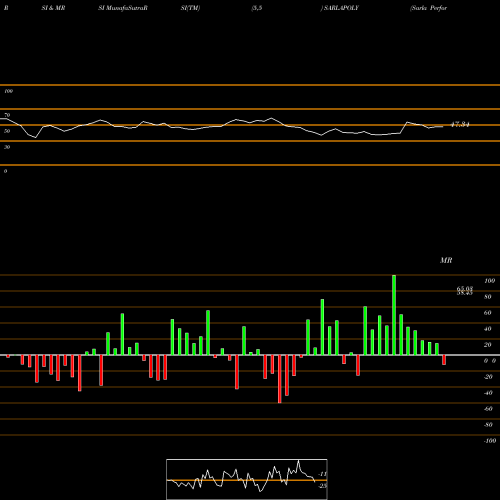Click the RSI axis label 100 on left

tap(8, 91)
